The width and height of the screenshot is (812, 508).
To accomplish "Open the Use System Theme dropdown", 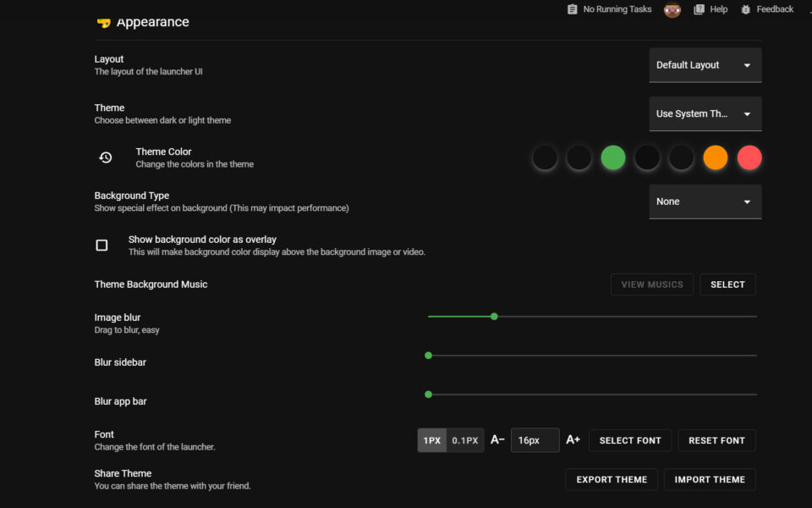I will point(705,114).
